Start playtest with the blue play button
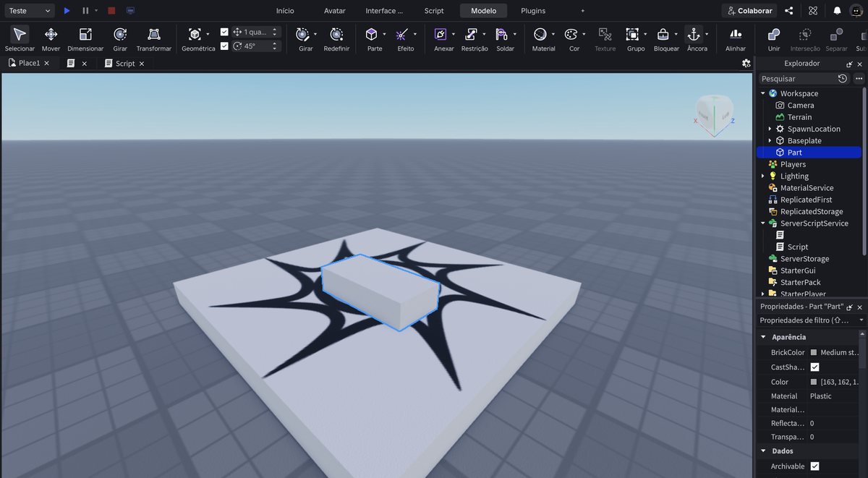Screen dimensions: 868x478 (67, 11)
